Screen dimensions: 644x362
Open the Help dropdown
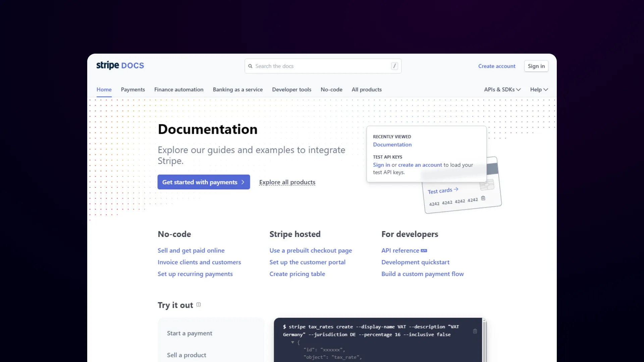coord(538,89)
